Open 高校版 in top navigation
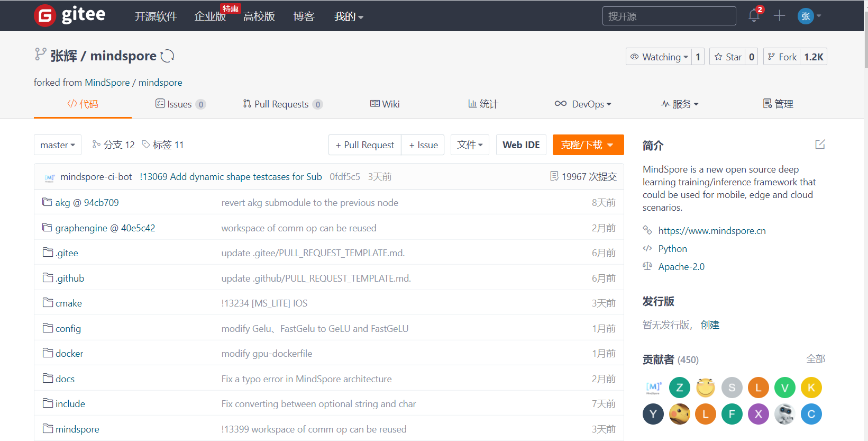This screenshot has height=441, width=868. pos(259,17)
